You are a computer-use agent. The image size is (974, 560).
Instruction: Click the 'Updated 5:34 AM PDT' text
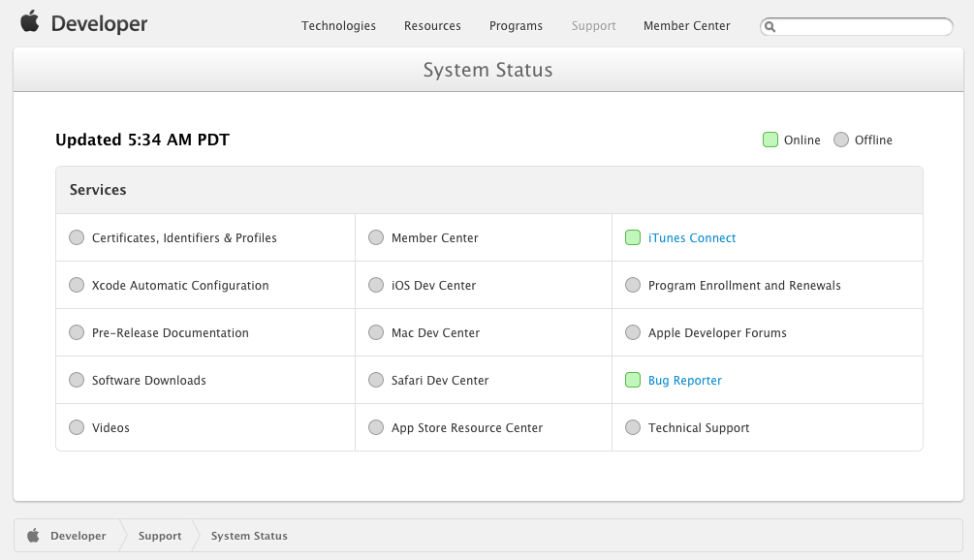click(x=142, y=140)
